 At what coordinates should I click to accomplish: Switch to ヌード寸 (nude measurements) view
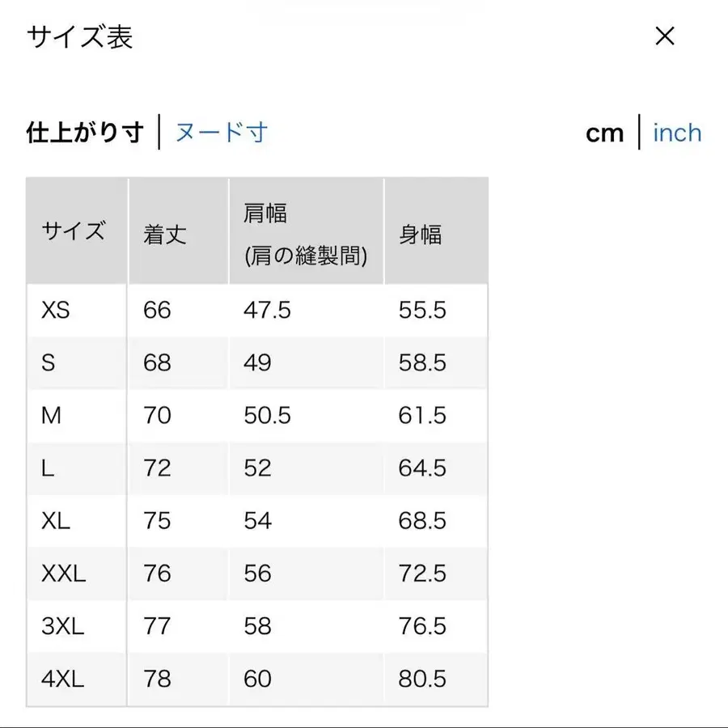[x=220, y=132]
